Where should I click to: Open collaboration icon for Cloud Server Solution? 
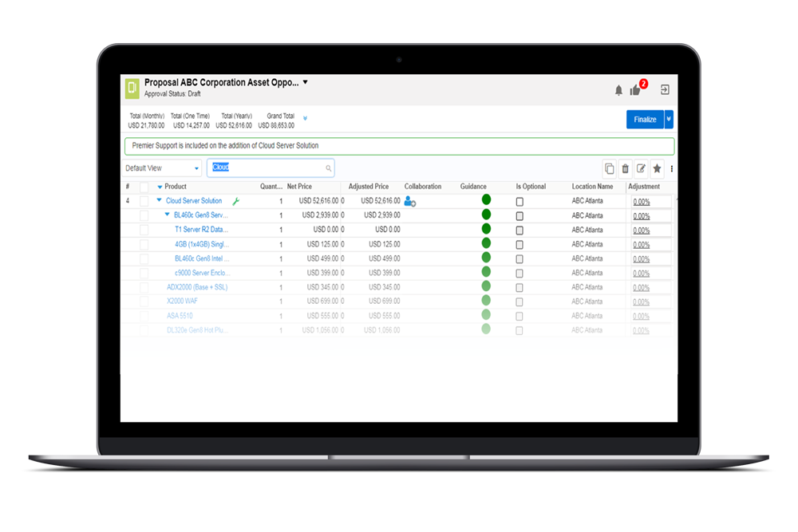point(410,202)
